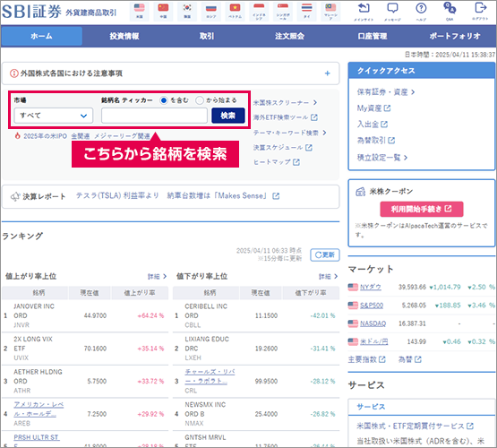Open the 市場 すべて dropdown
Viewport: 497px width, 448px height.
pyautogui.click(x=53, y=116)
